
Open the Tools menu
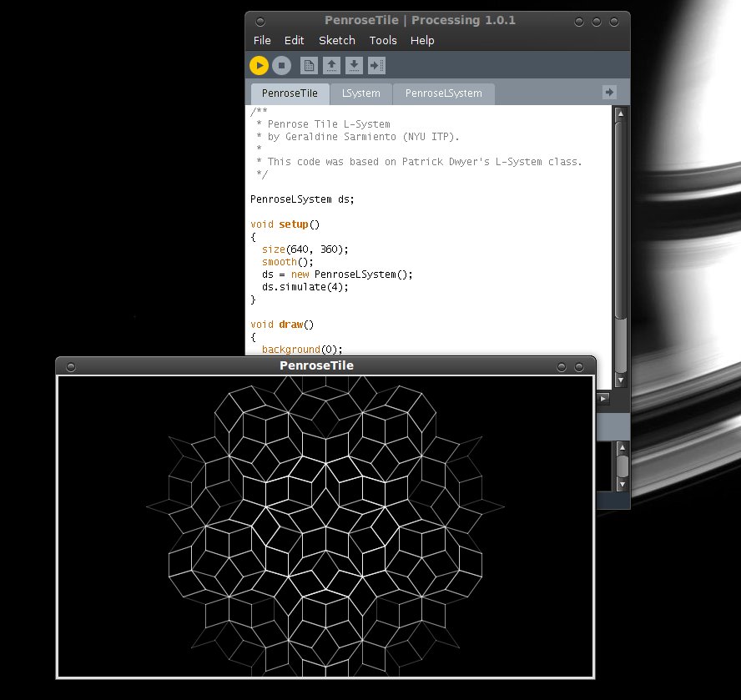point(383,41)
